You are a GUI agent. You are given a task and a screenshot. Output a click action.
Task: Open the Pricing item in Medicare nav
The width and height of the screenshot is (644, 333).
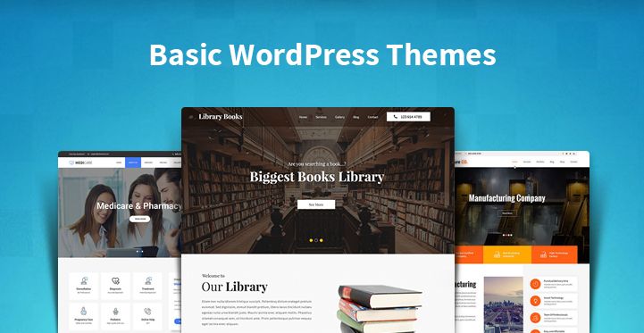163,162
